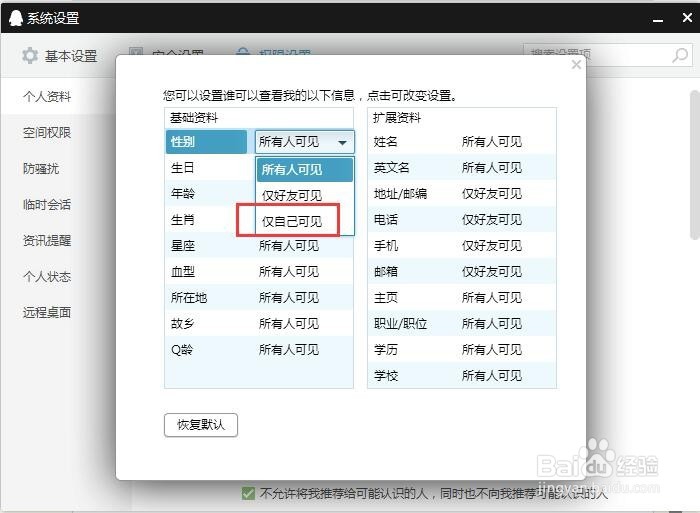Minimize the 系统设置 window
The height and width of the screenshot is (513, 700).
click(x=658, y=20)
